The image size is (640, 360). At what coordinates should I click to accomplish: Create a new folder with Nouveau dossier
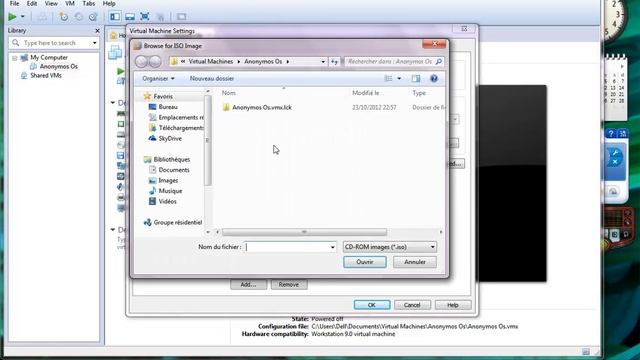(x=212, y=78)
